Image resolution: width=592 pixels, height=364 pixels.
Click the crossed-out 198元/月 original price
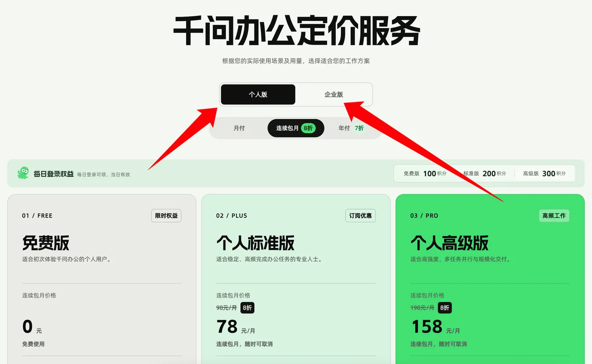click(x=422, y=308)
